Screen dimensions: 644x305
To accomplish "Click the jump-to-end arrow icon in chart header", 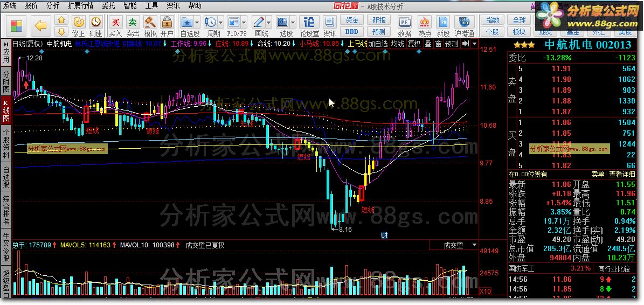I will click(x=465, y=44).
